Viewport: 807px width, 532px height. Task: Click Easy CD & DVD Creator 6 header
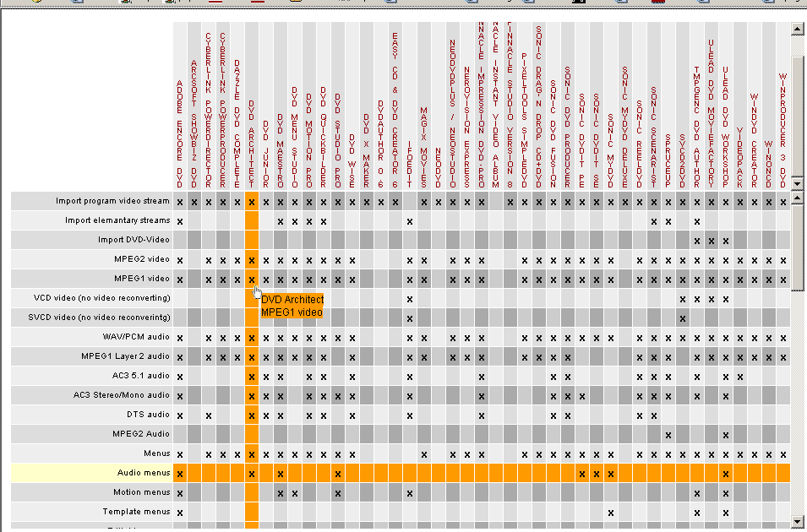pyautogui.click(x=395, y=110)
